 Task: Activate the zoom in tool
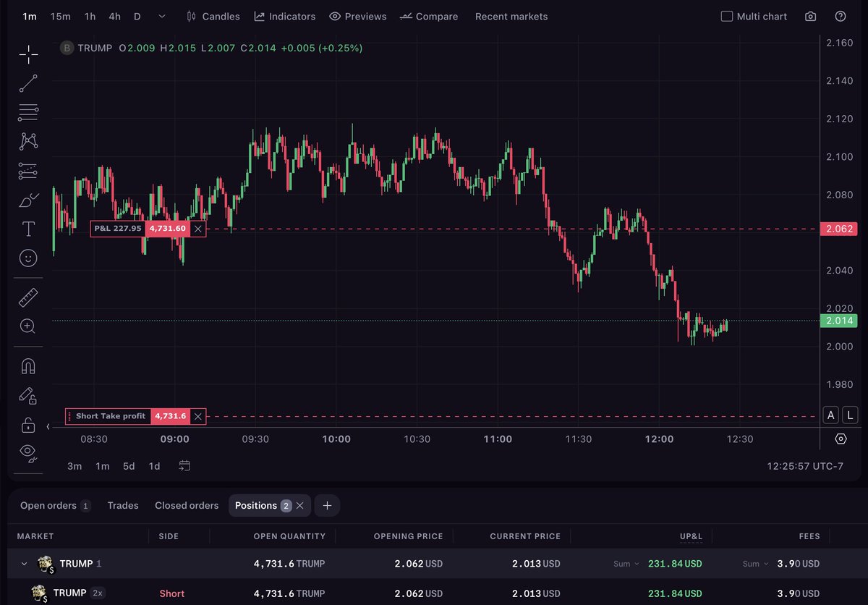[x=28, y=326]
